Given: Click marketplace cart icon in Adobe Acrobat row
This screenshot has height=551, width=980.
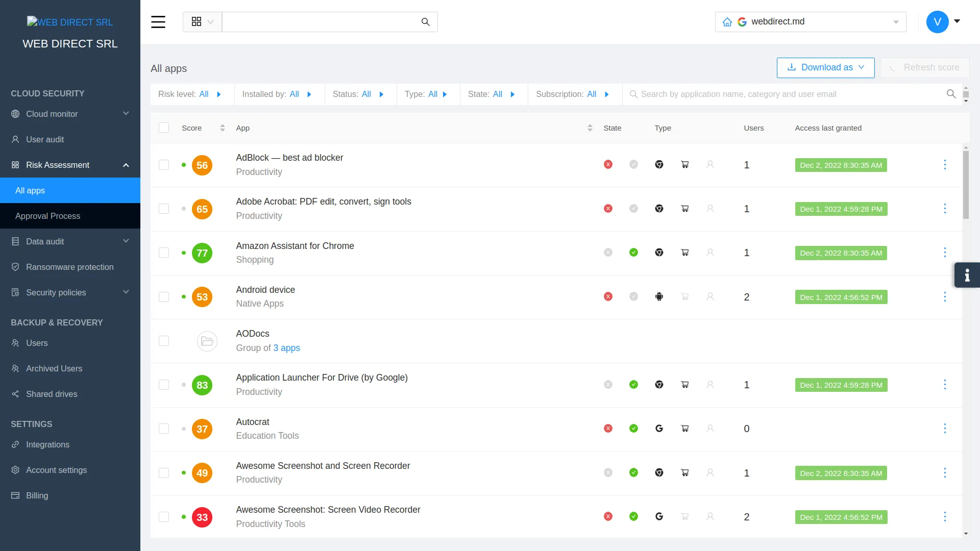Looking at the screenshot, I should [684, 209].
